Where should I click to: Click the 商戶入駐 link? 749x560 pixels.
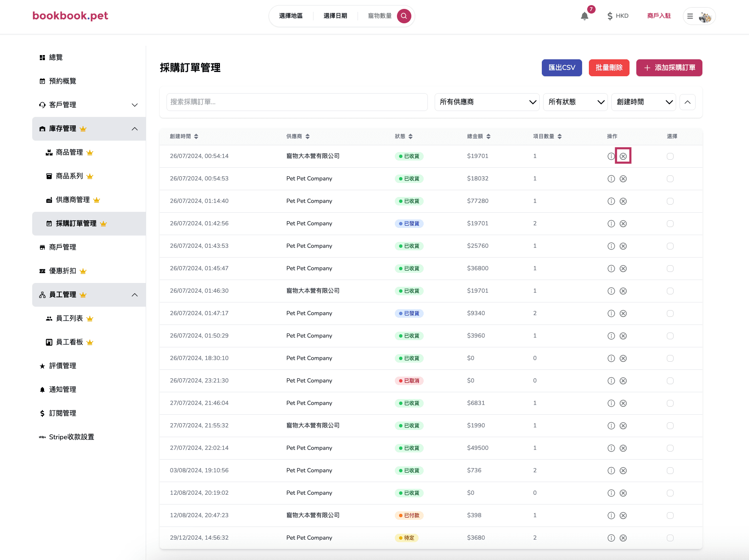[x=659, y=16]
